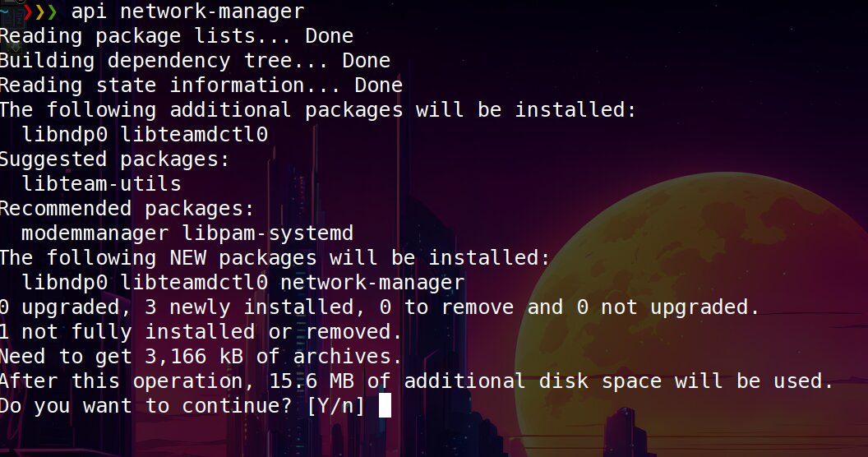Click the "Reading package lists... Done" line

(177, 36)
